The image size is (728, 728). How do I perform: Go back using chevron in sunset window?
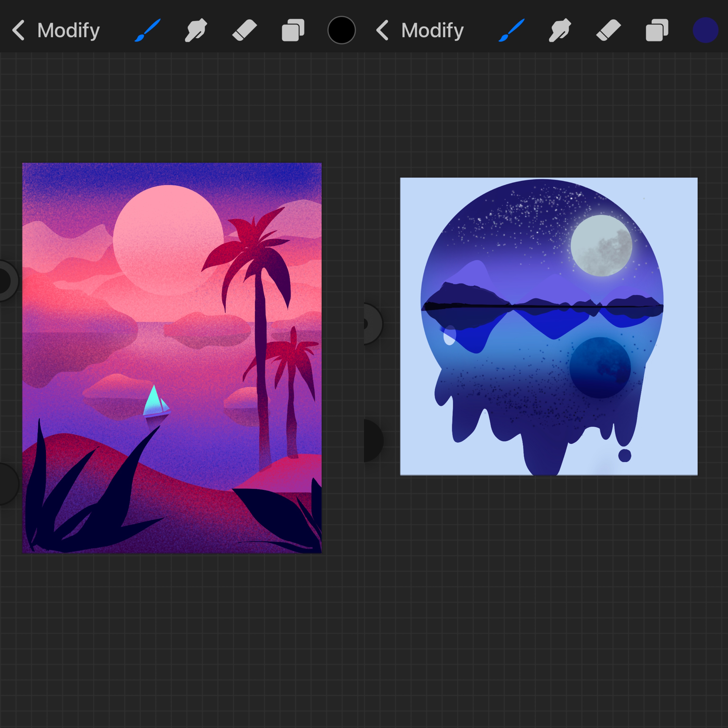[x=18, y=30]
